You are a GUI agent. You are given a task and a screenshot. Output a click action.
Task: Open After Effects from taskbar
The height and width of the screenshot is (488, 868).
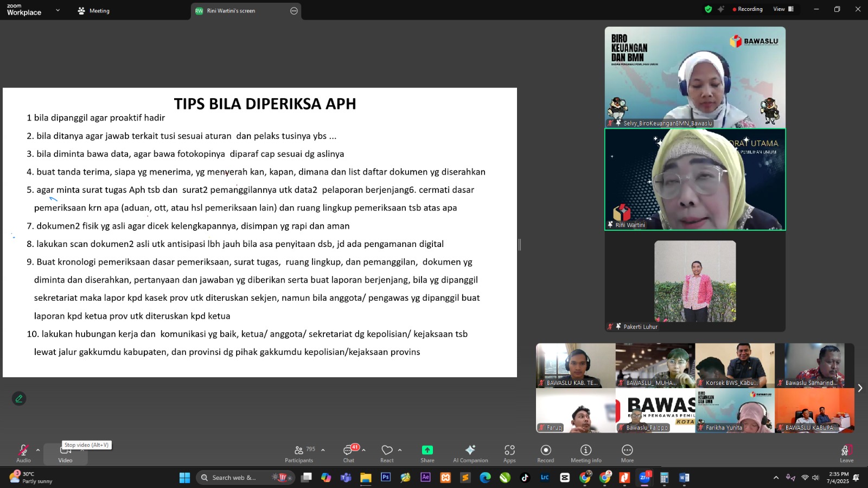[x=425, y=478]
